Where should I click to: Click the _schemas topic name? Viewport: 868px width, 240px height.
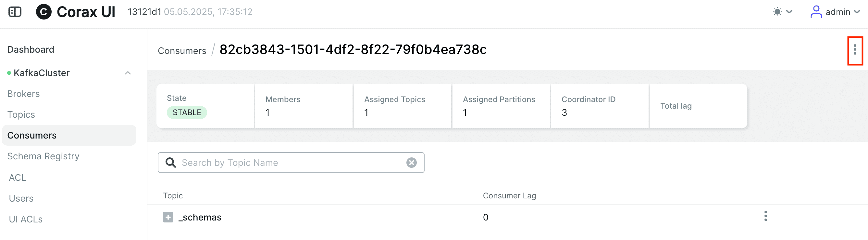tap(200, 217)
